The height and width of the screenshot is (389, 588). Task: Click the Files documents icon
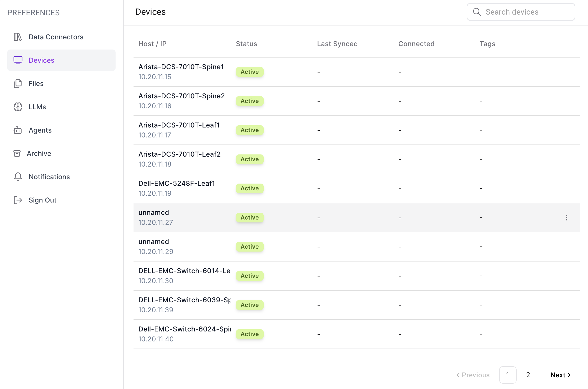(x=18, y=84)
